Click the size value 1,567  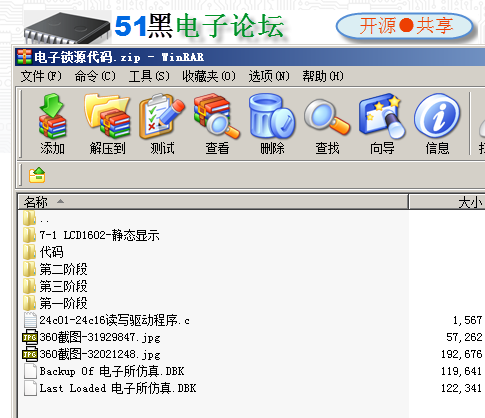click(x=467, y=320)
